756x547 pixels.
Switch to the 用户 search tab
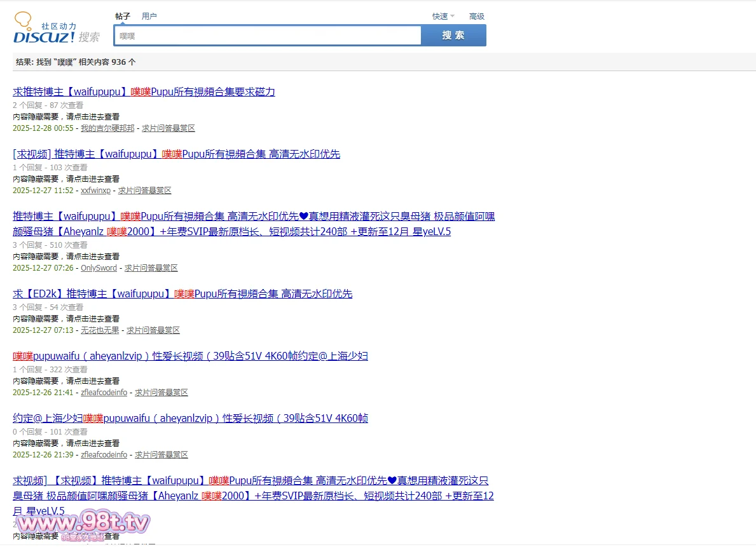coord(149,17)
